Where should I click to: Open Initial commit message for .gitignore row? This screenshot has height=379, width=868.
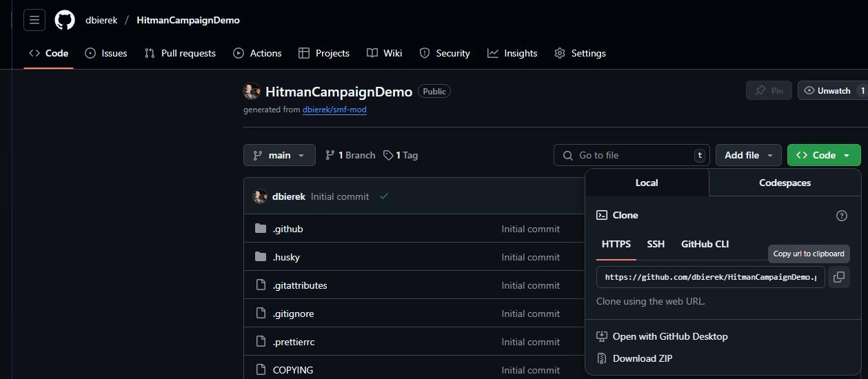pyautogui.click(x=531, y=314)
